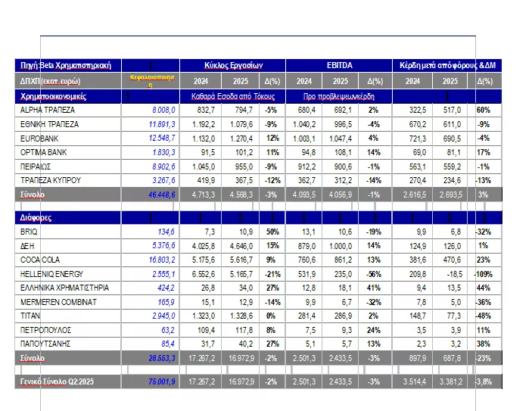Viewport: 532px width, 411px height.
Task: Click Helleniq Energy 2025 net profit '-18,5'
Action: 453,274
